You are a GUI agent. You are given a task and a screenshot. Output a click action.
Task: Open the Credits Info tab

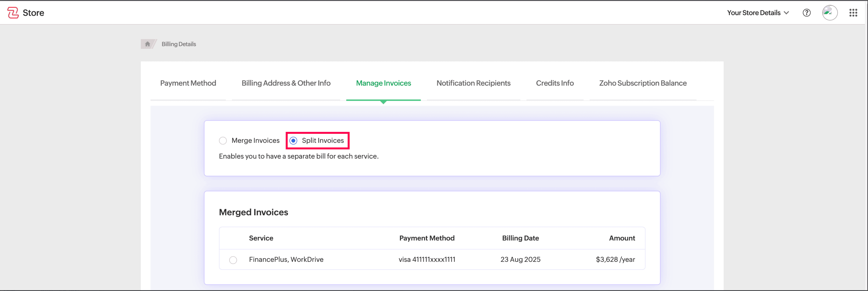click(555, 83)
